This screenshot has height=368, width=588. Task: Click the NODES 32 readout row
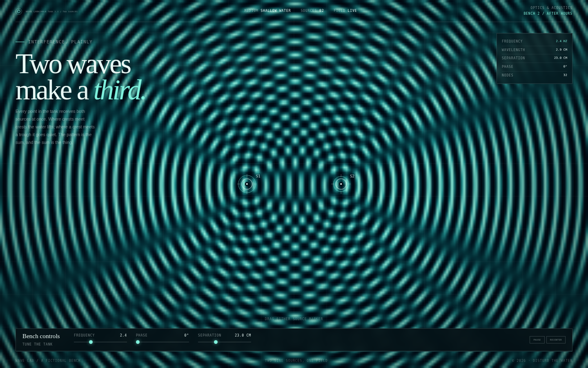pyautogui.click(x=535, y=75)
